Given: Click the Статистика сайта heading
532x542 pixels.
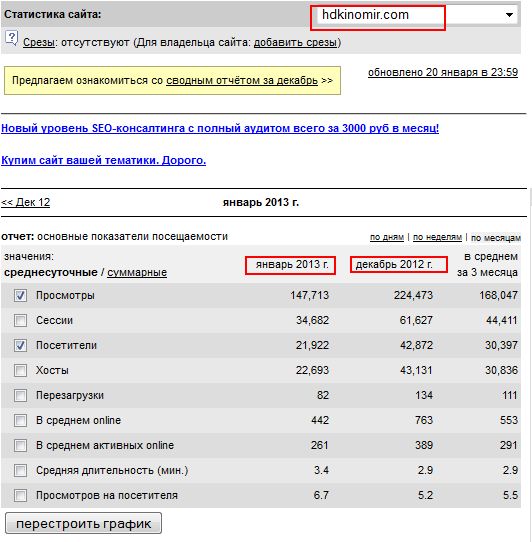Looking at the screenshot, I should tap(53, 15).
